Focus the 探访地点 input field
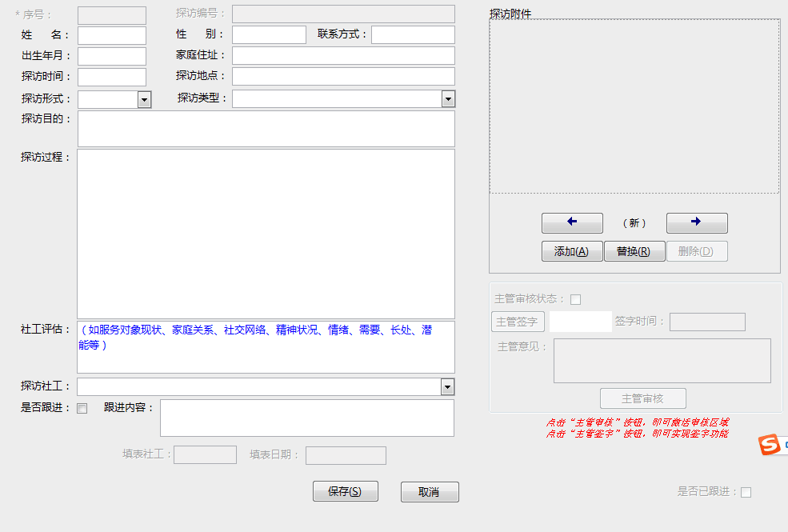 (343, 76)
